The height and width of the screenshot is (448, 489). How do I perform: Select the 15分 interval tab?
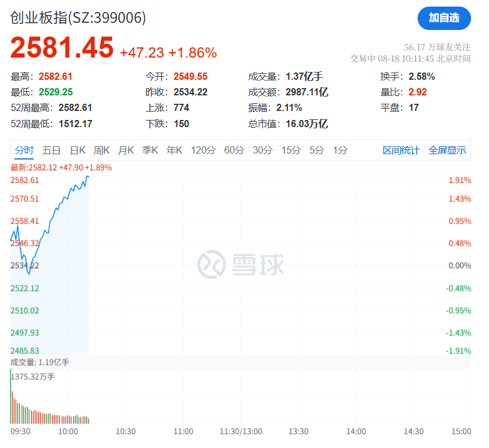[291, 151]
